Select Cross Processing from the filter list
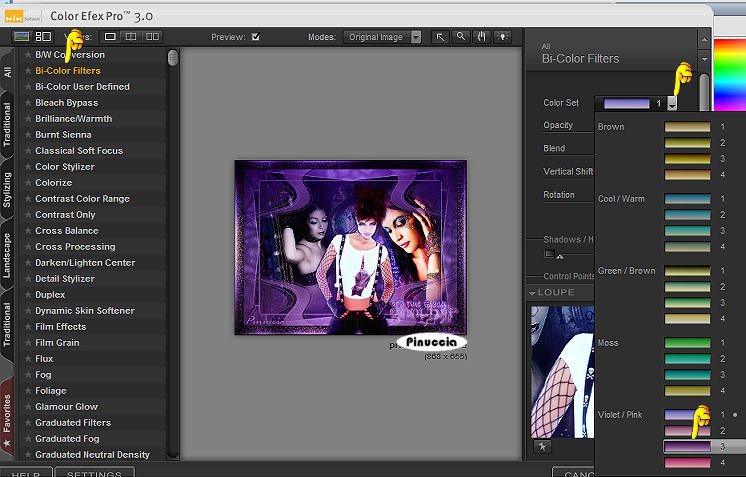 [75, 247]
